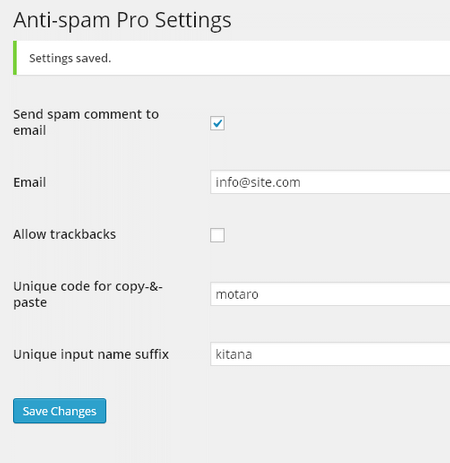Click the 'Email' field label
450x463 pixels.
[30, 182]
